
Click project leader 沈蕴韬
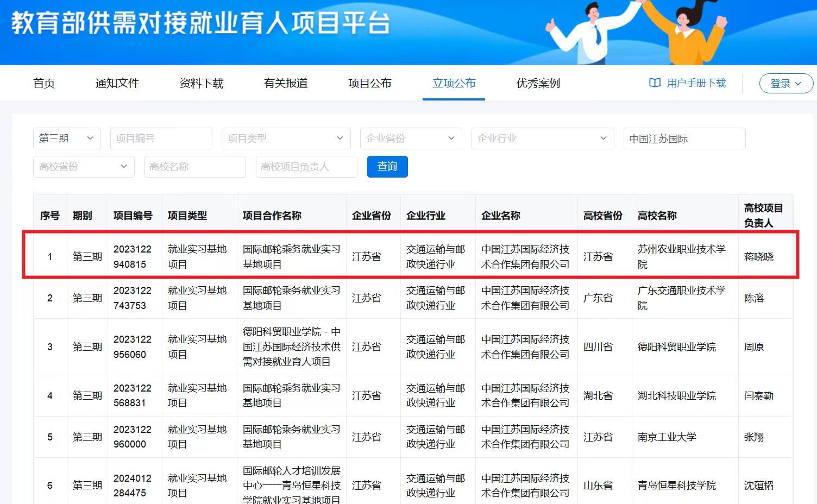759,486
